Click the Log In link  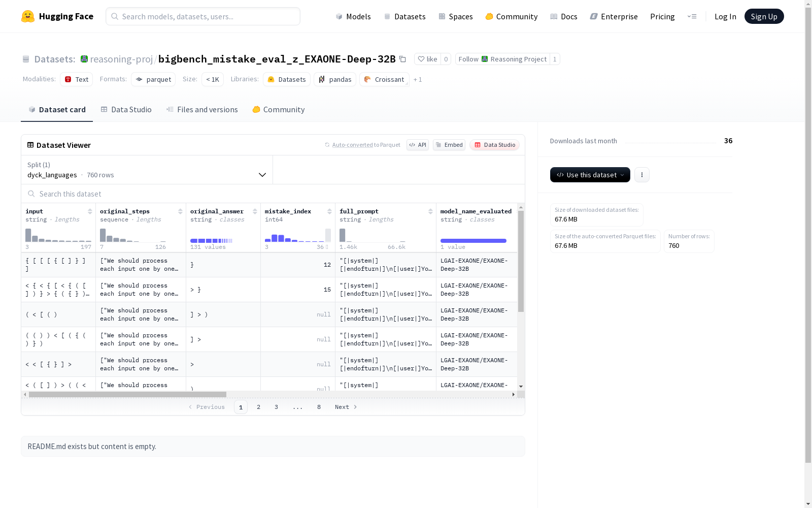(x=725, y=16)
